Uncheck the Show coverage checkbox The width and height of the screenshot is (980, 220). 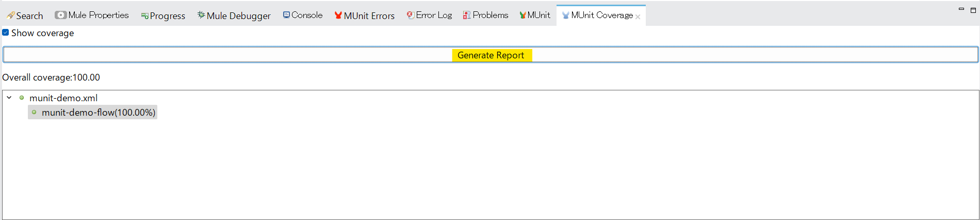(6, 33)
